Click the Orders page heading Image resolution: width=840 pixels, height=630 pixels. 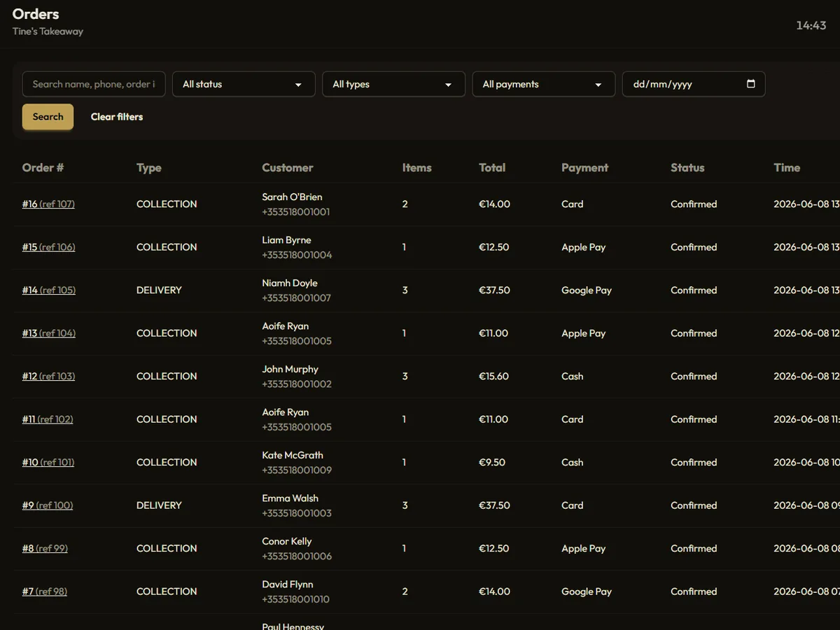tap(36, 14)
